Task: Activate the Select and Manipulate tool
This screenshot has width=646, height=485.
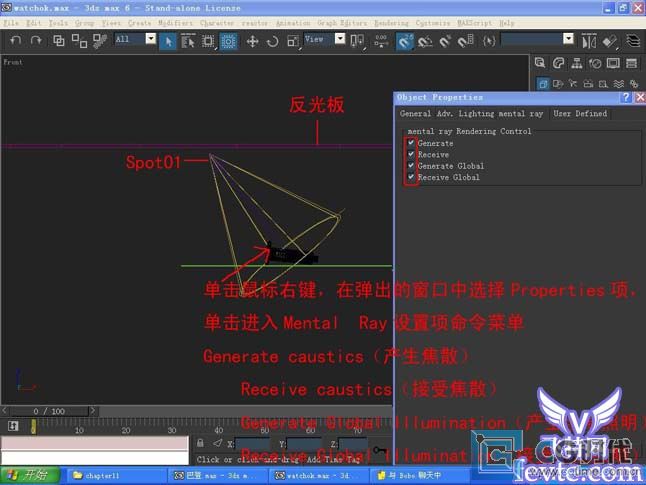Action: [x=381, y=41]
